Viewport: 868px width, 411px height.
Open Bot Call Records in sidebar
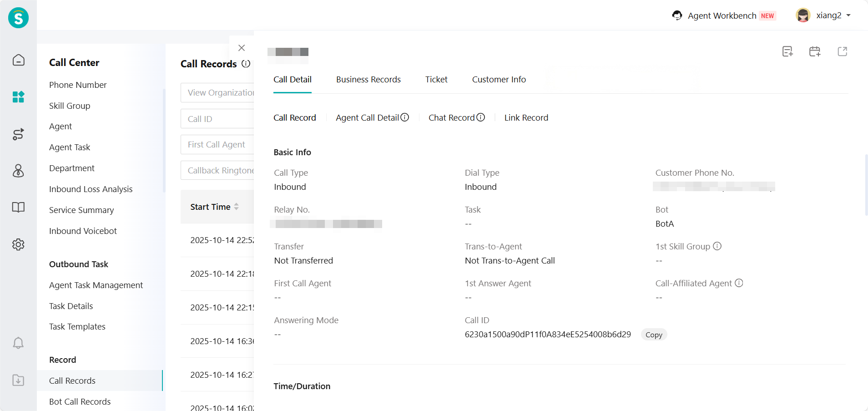pos(80,401)
